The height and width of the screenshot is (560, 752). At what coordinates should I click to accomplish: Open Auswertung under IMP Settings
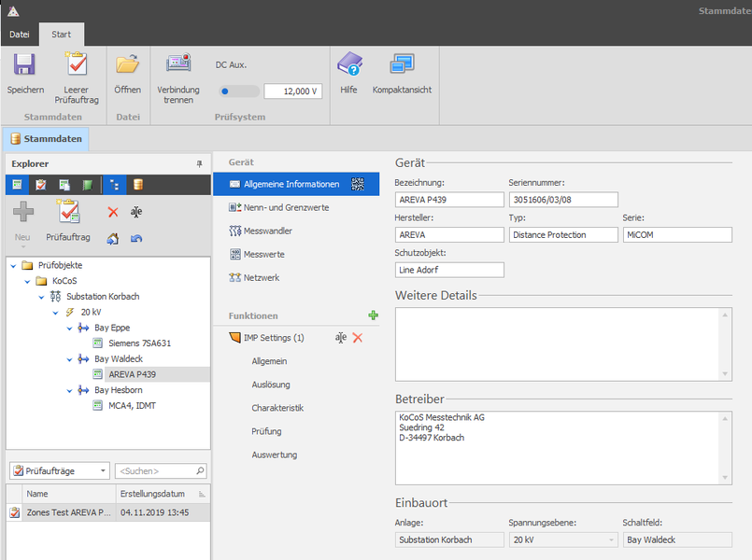point(275,455)
